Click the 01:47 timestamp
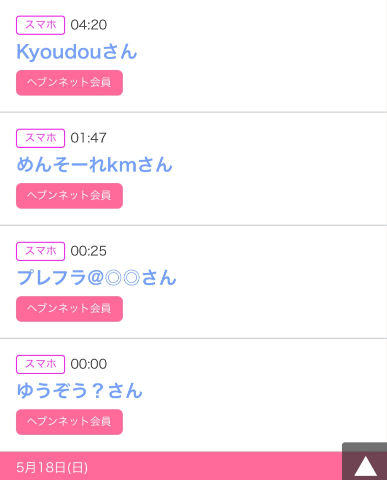The width and height of the screenshot is (387, 480). pyautogui.click(x=89, y=138)
